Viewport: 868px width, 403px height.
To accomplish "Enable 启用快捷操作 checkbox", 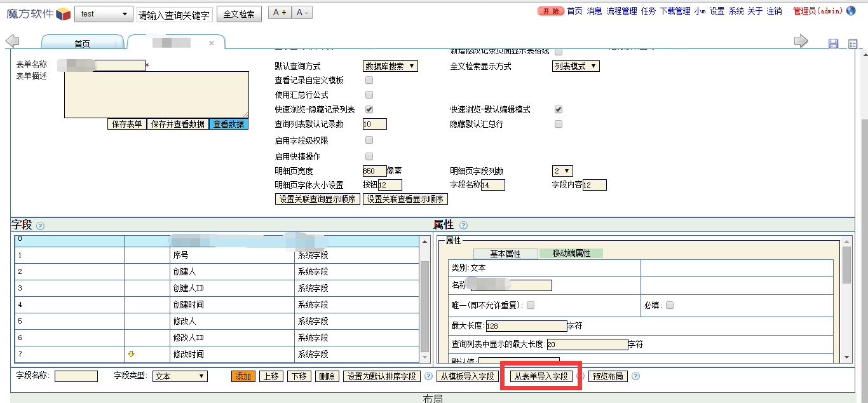I will point(369,156).
